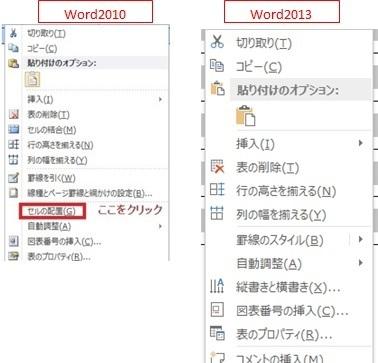
Task: Open 縦書きと横書き(X) in Word2013 menu
Action: coord(288,287)
